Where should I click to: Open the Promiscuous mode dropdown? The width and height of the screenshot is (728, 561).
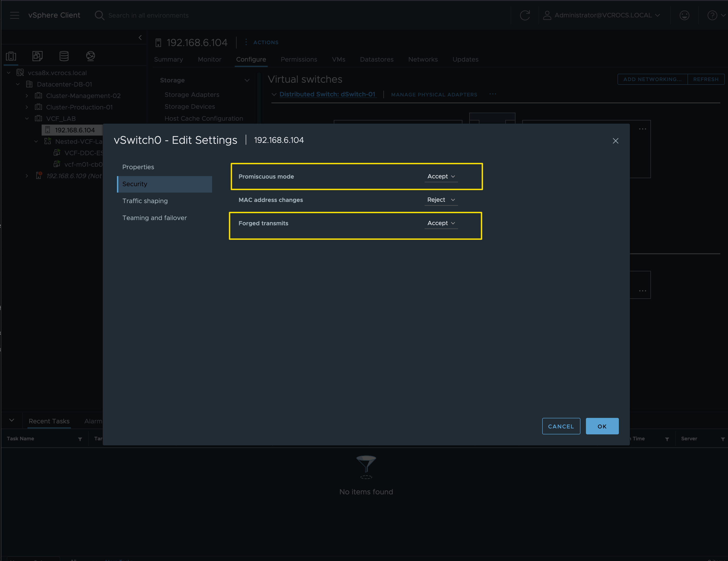(x=441, y=177)
